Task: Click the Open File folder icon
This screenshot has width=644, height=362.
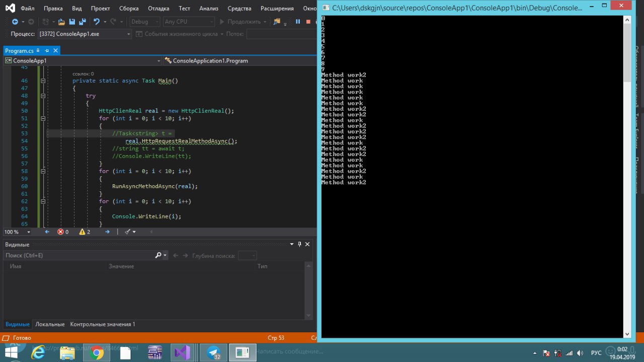Action: (61, 22)
